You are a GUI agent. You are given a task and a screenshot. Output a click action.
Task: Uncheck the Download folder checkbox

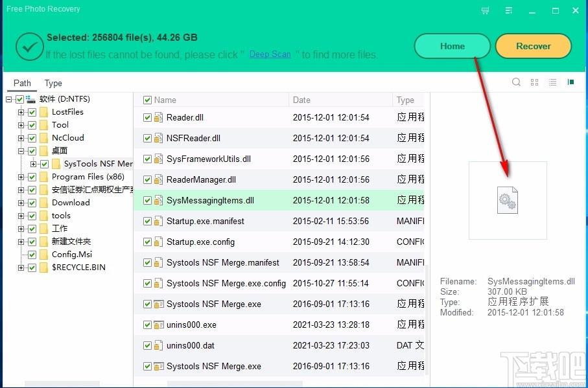[32, 203]
